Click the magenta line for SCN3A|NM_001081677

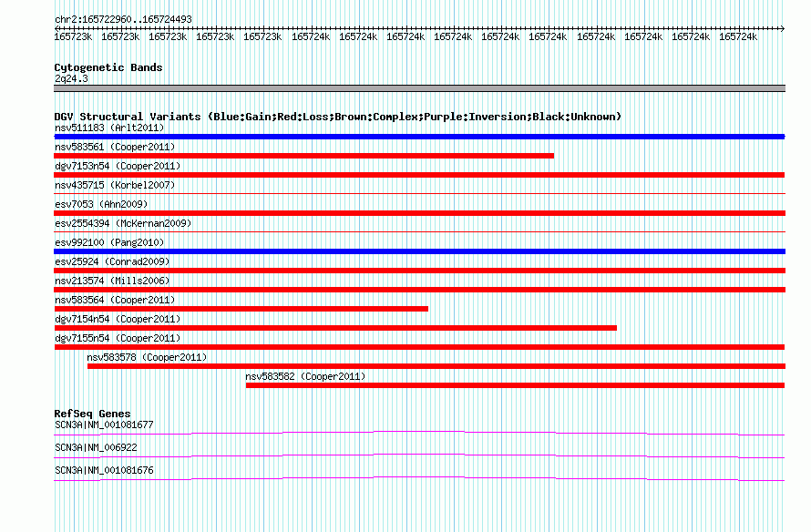click(x=419, y=434)
